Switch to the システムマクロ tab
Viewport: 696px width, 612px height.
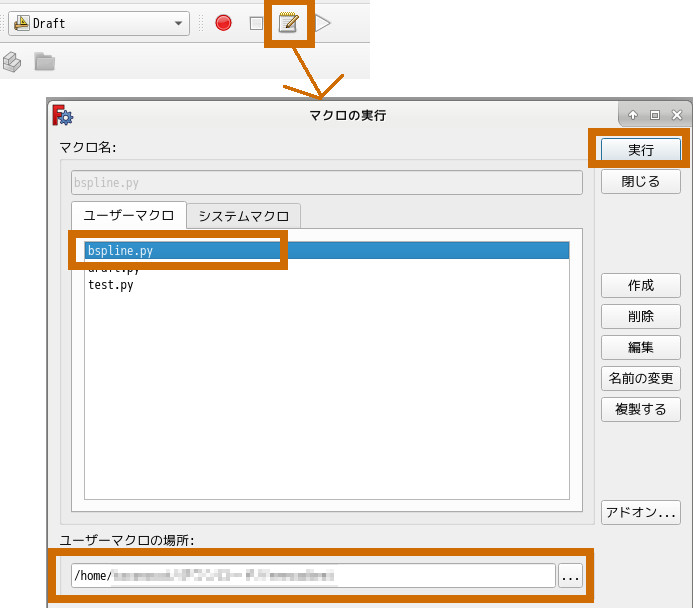point(243,216)
